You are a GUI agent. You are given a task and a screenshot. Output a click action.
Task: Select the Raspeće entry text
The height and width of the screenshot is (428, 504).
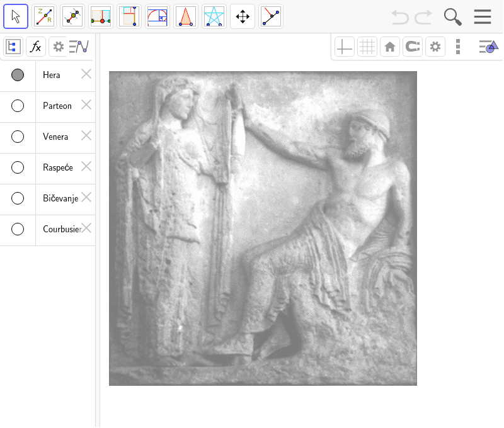tap(58, 167)
